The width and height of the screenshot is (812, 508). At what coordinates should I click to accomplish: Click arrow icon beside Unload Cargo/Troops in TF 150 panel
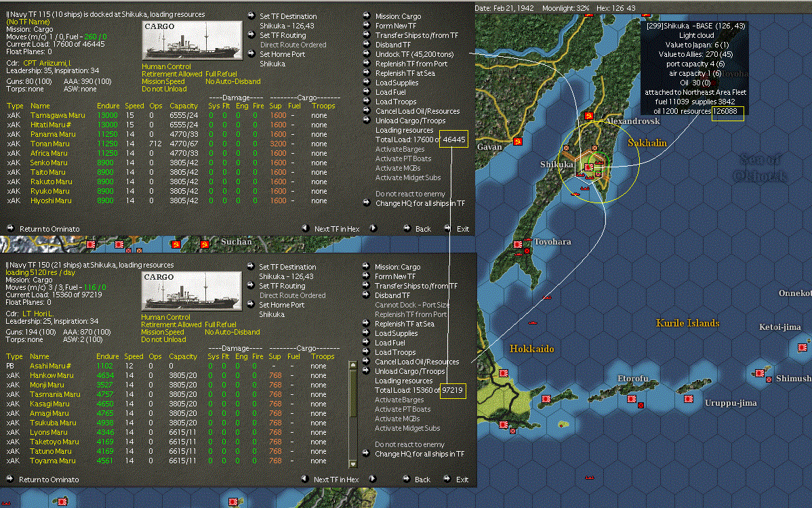[x=366, y=371]
